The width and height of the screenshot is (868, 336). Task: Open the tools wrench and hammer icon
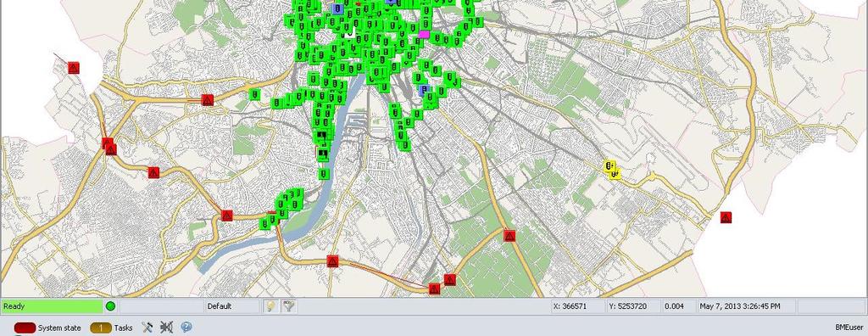[147, 328]
